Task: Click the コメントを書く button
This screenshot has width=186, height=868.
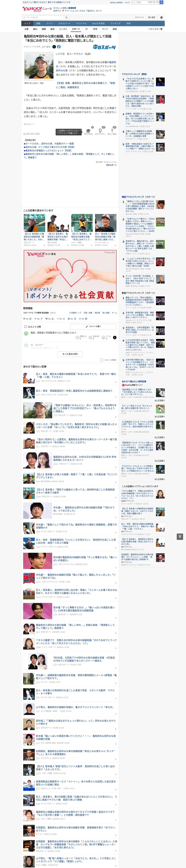Action: click(x=93, y=327)
